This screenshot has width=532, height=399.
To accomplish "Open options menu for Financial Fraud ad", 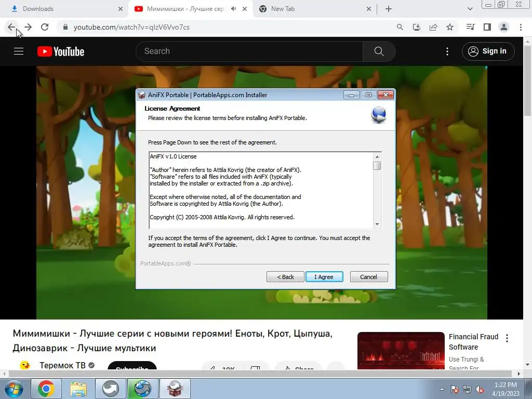I will coord(507,338).
